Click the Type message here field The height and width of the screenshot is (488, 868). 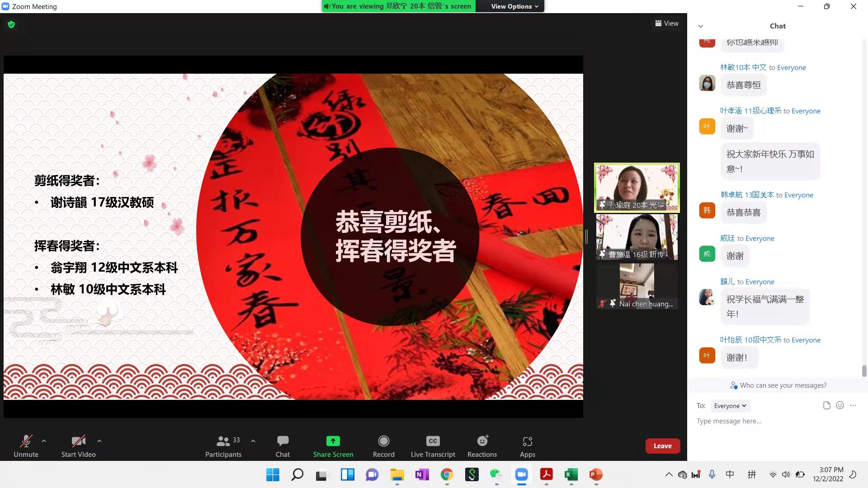[x=769, y=421]
